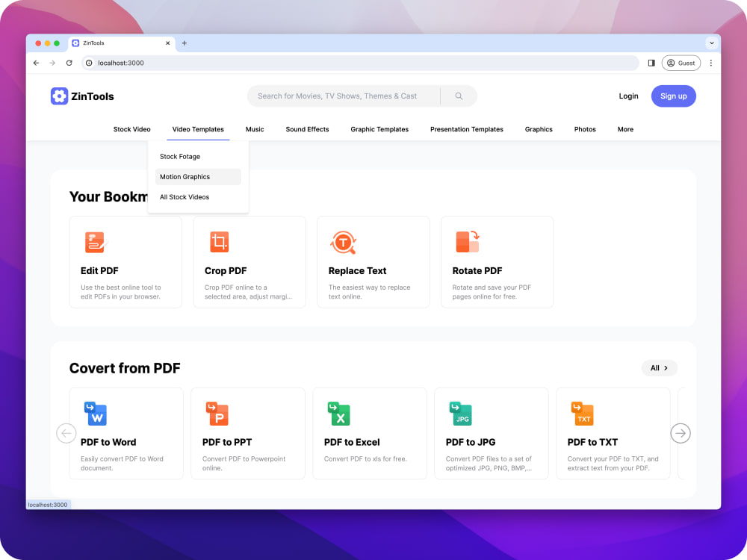The image size is (747, 560).
Task: Open the Music menu
Action: pos(255,129)
